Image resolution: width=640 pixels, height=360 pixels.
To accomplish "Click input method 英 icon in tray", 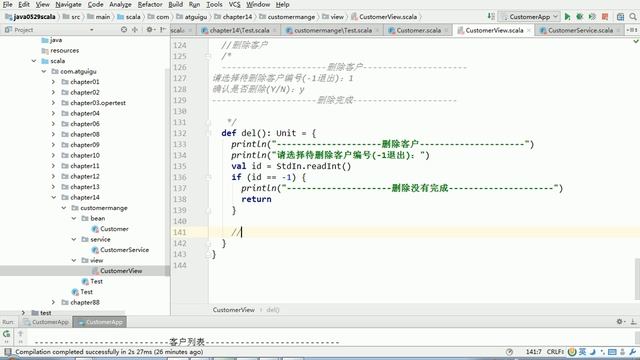I will (582, 352).
